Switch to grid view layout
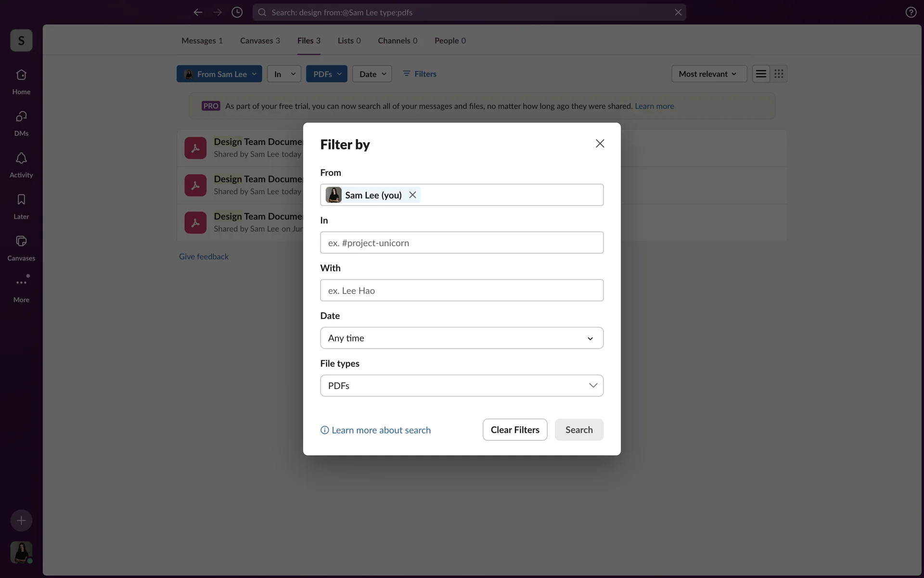 (779, 74)
